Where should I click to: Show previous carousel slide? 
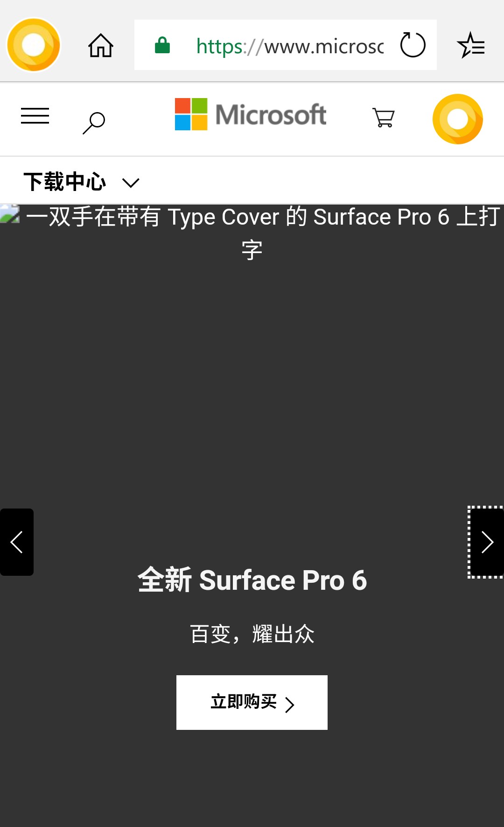tap(17, 542)
